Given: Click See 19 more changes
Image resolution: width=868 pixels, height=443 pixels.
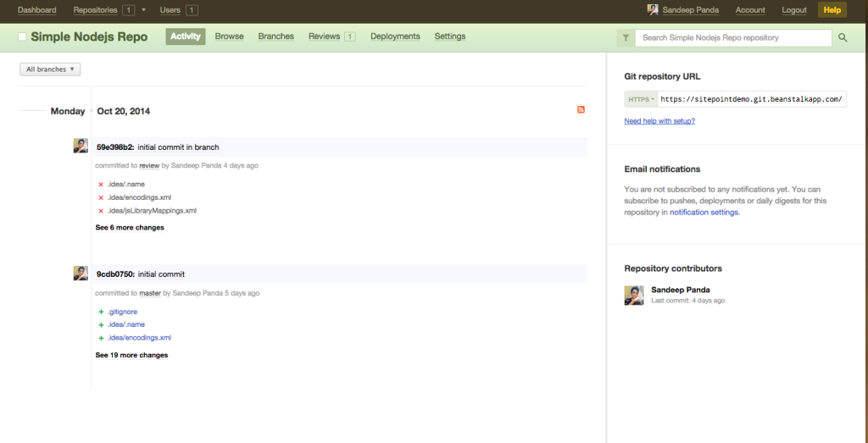Looking at the screenshot, I should [x=131, y=355].
